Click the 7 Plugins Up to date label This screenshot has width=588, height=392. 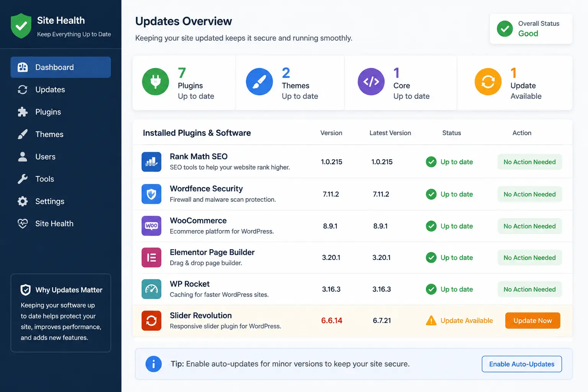[x=196, y=83]
